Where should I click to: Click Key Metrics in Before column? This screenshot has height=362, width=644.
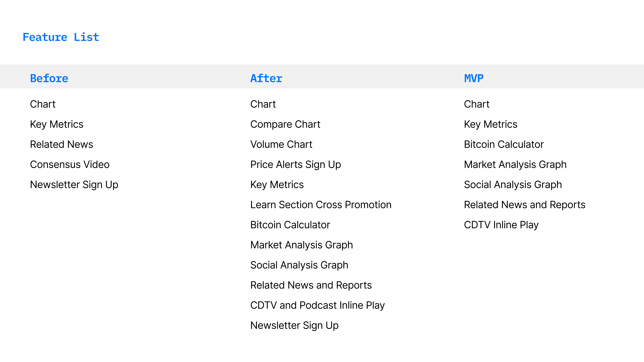(56, 124)
